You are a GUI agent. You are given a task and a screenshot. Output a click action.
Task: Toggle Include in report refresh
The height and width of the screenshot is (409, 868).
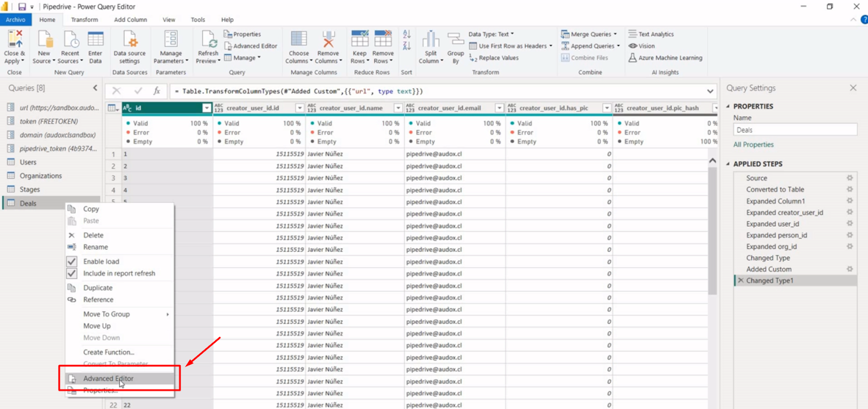pyautogui.click(x=72, y=273)
